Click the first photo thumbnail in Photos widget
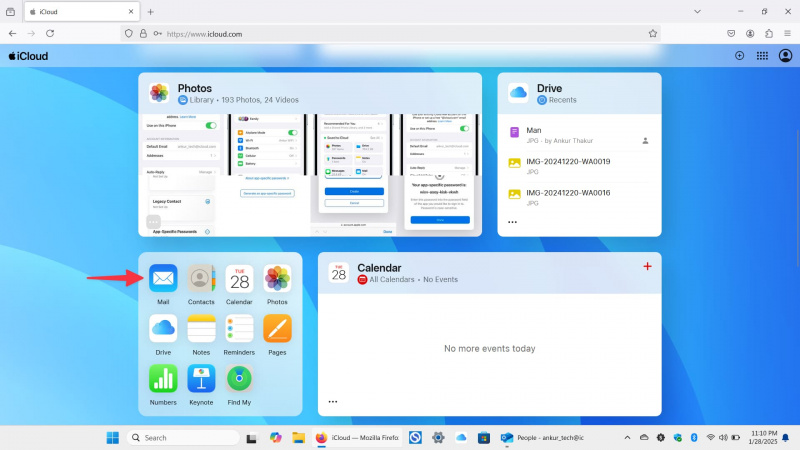800x450 pixels. pos(182,176)
